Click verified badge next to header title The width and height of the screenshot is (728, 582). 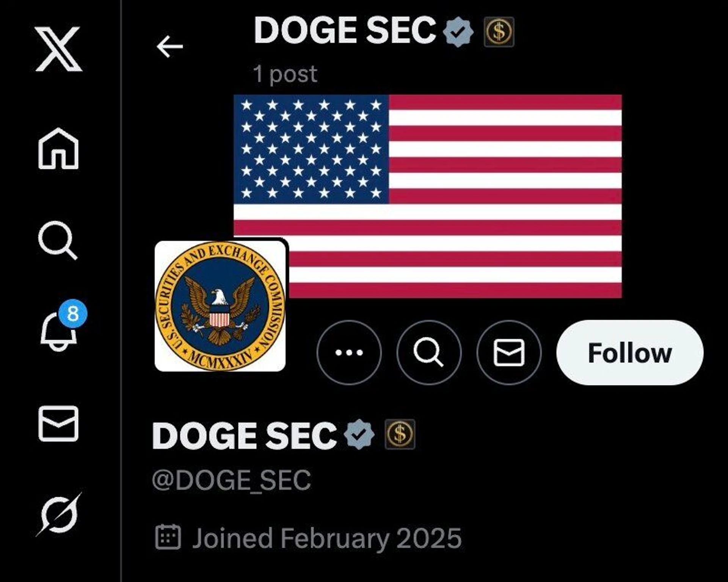(458, 32)
